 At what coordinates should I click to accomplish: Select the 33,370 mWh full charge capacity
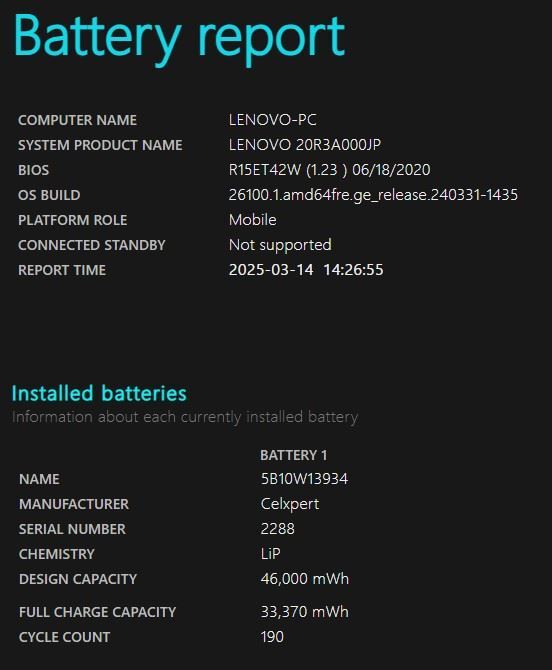tap(305, 611)
